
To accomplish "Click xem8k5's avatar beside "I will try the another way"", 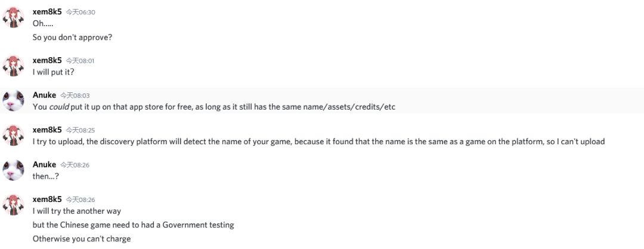I will (13, 204).
